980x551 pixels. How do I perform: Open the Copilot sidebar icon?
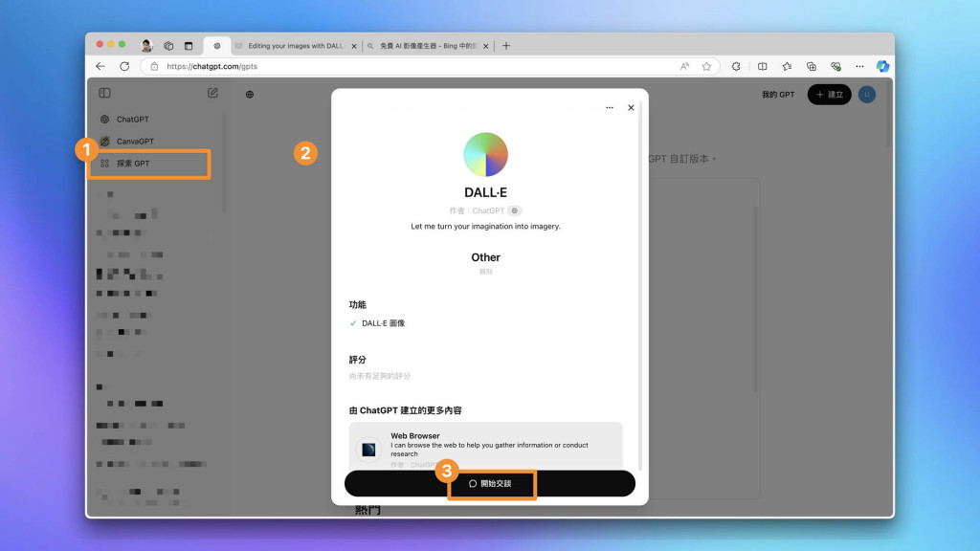[882, 66]
